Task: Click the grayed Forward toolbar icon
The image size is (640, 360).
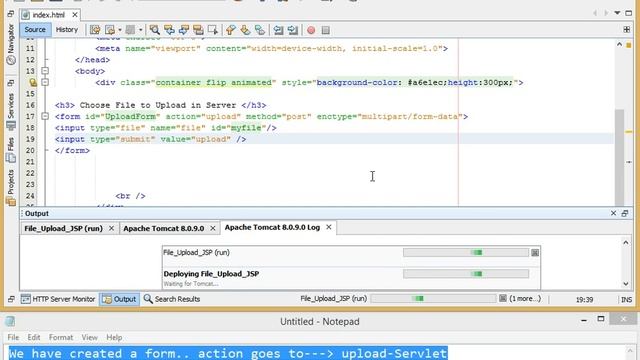Action: click(x=130, y=30)
